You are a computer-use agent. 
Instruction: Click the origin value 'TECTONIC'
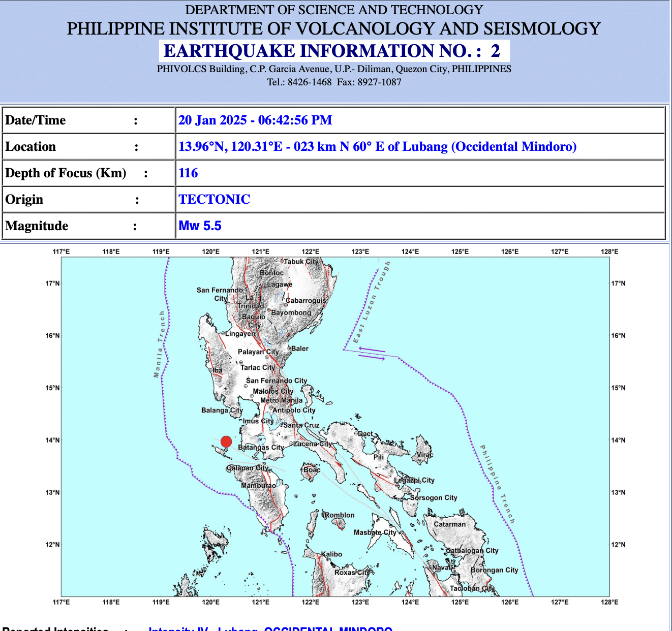pyautogui.click(x=214, y=200)
